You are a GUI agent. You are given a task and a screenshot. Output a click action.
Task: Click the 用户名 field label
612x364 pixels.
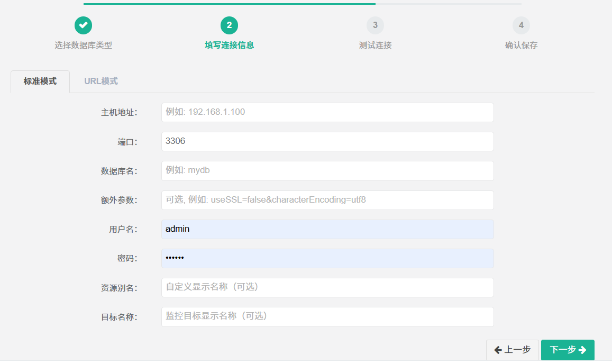[x=123, y=229]
